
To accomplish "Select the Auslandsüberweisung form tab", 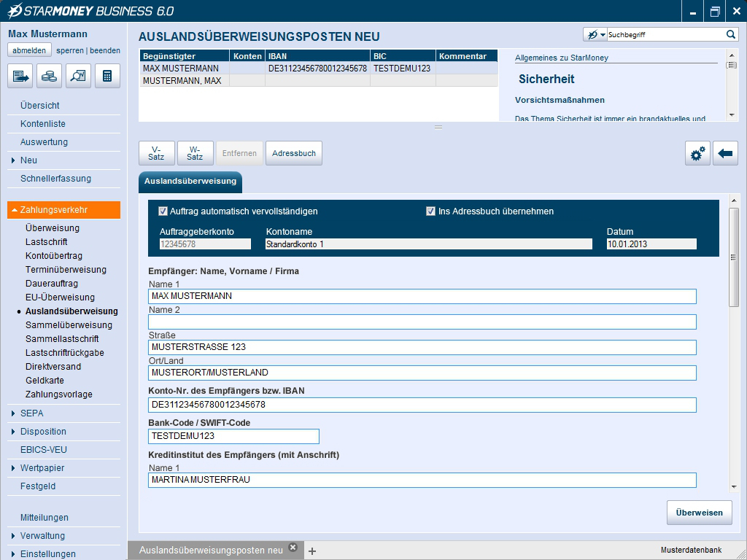I will point(190,182).
